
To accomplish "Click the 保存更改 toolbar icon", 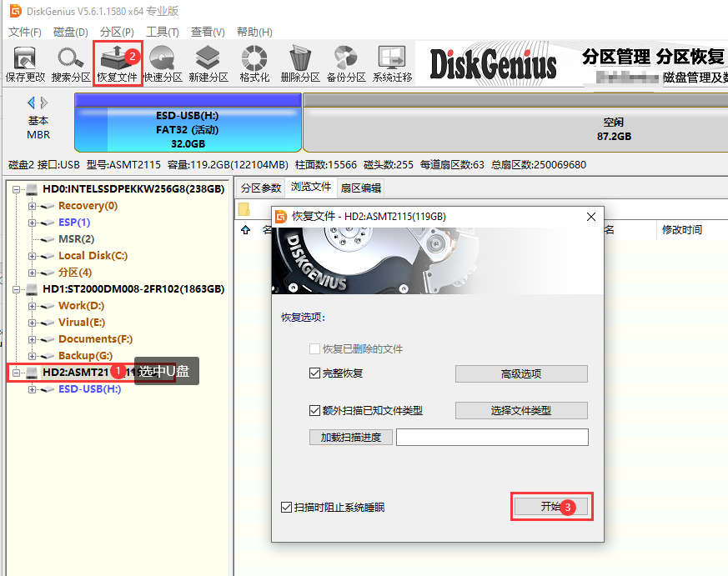I will (25, 63).
